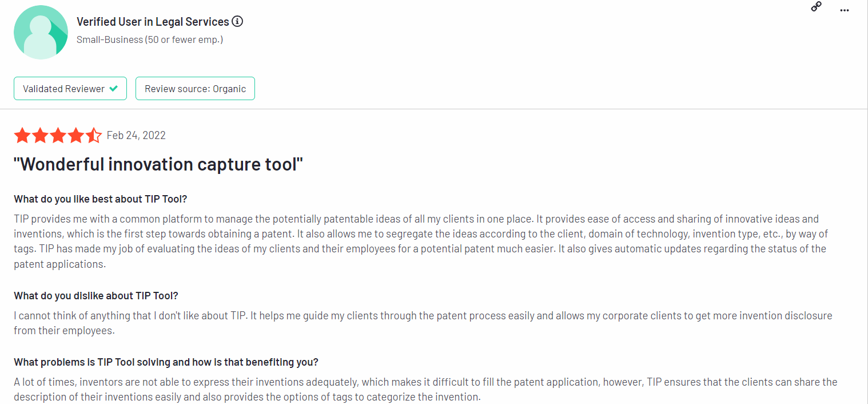Screen dimensions: 868x404
Task: Click the second rating star
Action: pyautogui.click(x=40, y=136)
